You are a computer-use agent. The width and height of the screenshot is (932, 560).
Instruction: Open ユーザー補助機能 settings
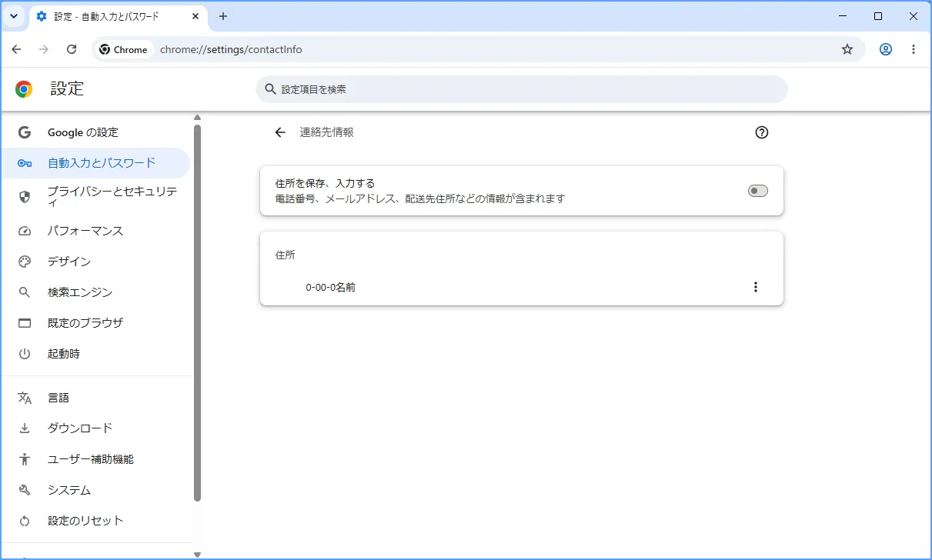click(x=95, y=459)
